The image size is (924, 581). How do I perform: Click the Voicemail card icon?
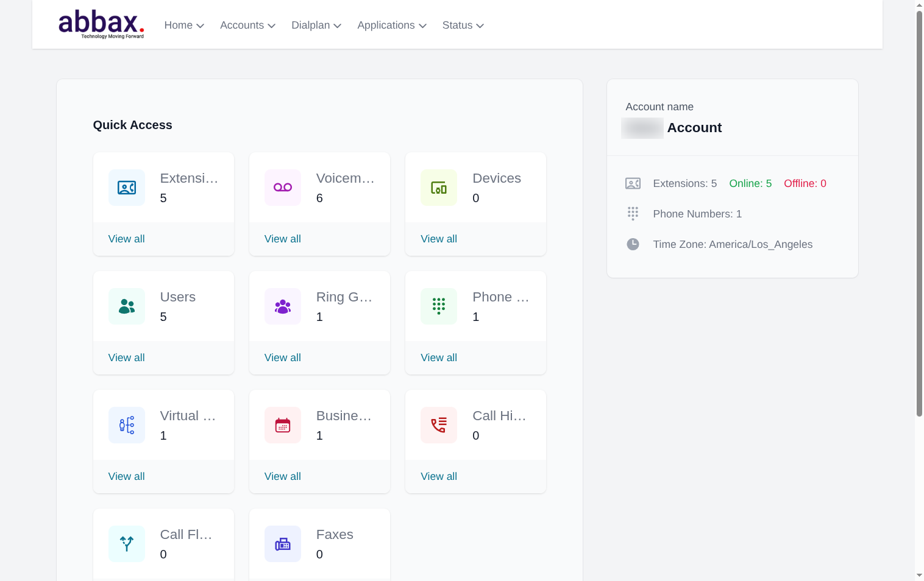click(283, 188)
